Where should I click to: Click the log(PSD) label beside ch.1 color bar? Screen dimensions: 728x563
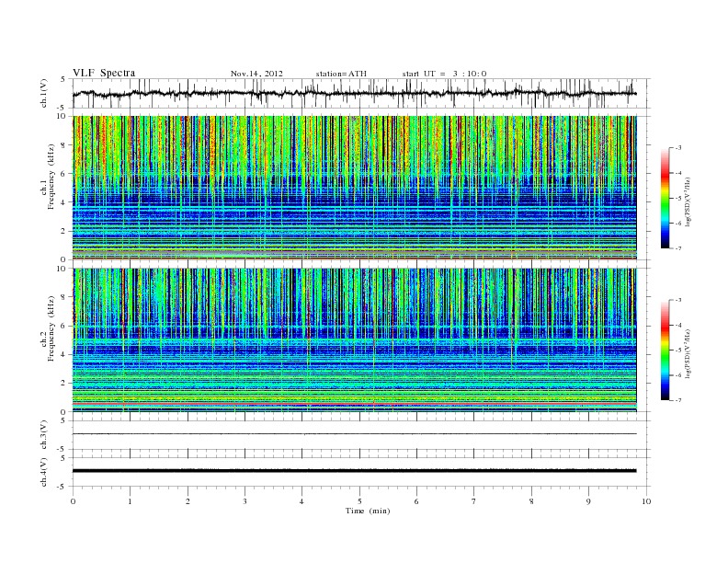(689, 201)
